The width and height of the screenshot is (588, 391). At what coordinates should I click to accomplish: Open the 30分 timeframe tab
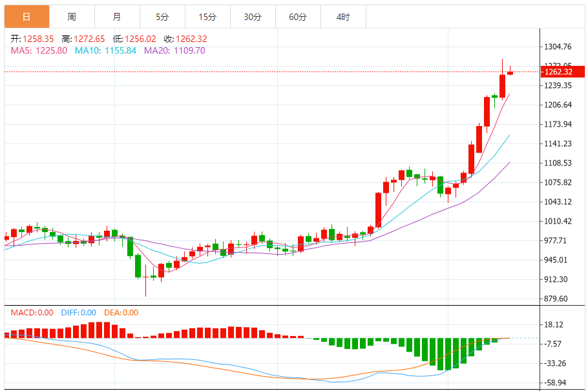click(x=253, y=17)
